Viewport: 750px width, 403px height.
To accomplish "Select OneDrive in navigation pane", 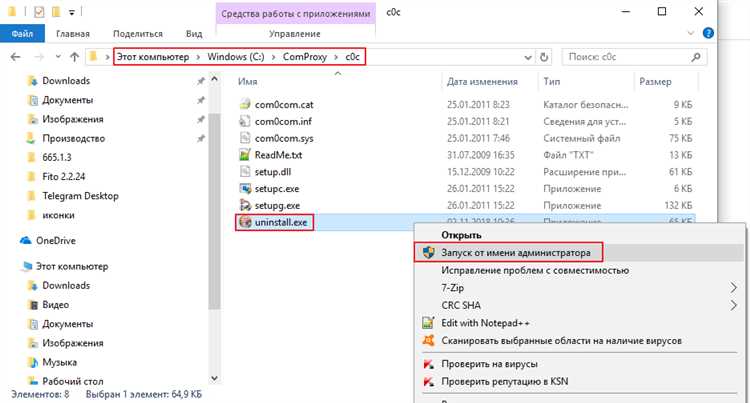I will click(55, 240).
